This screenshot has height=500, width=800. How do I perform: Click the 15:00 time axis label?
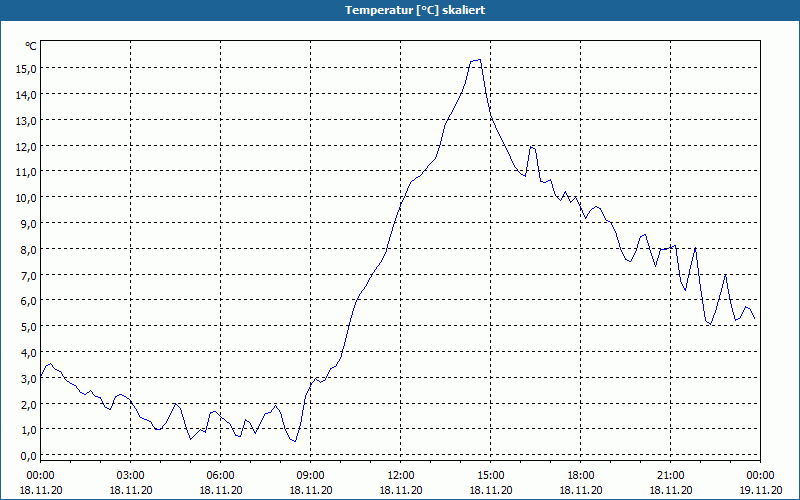[x=491, y=476]
